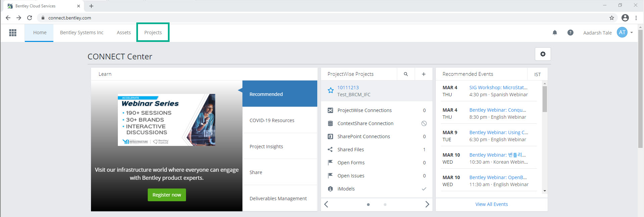Select the Recommended learn category
Screen dimensions: 644x217
[280, 94]
